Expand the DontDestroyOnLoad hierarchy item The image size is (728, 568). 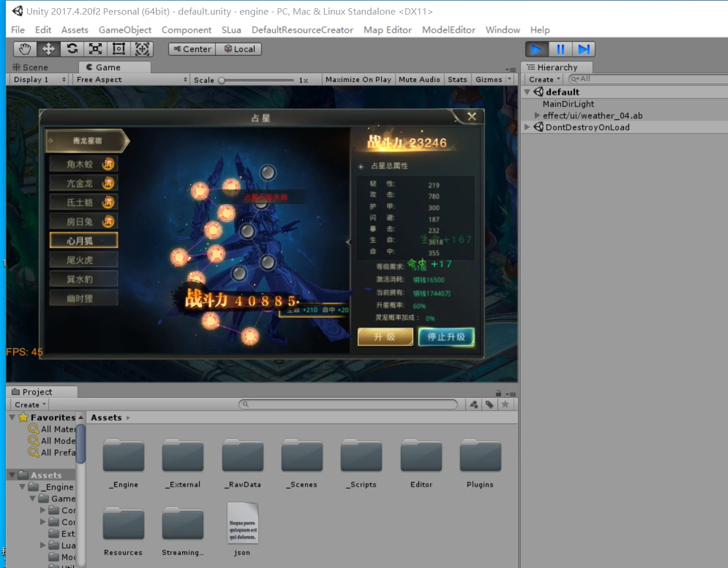pyautogui.click(x=527, y=127)
